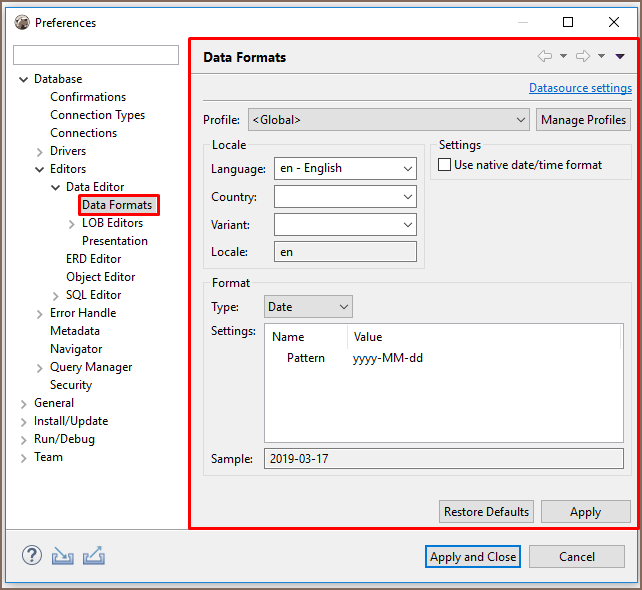Maximize the Preferences window

tap(567, 22)
